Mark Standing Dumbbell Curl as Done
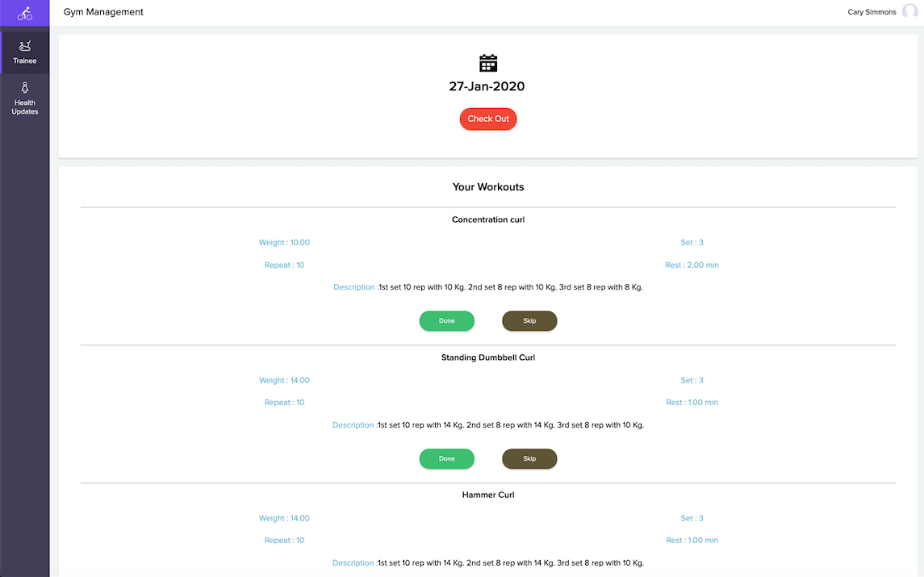Screen dimensions: 924x577 pyautogui.click(x=447, y=459)
